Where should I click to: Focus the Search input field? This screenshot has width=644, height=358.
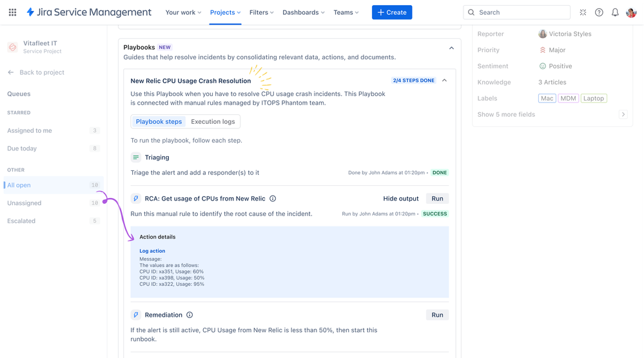(516, 12)
